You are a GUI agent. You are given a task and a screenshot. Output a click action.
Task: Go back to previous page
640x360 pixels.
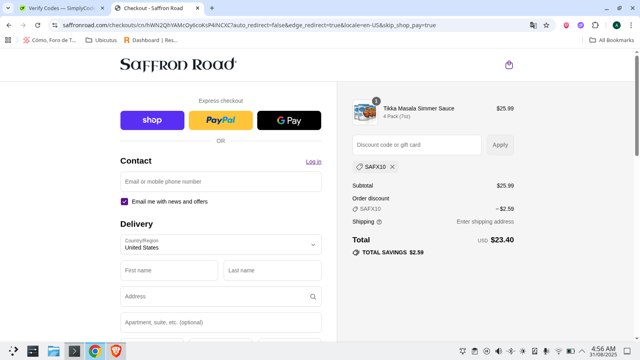[x=9, y=25]
